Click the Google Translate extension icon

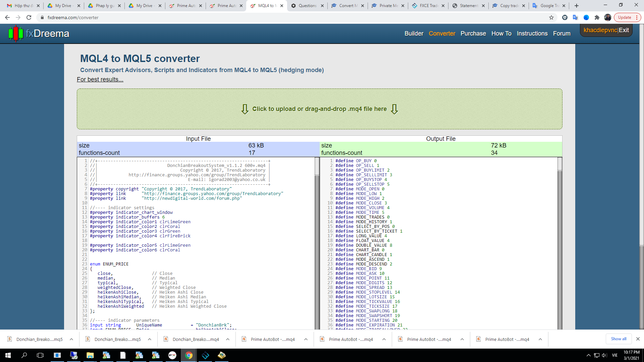(x=575, y=17)
